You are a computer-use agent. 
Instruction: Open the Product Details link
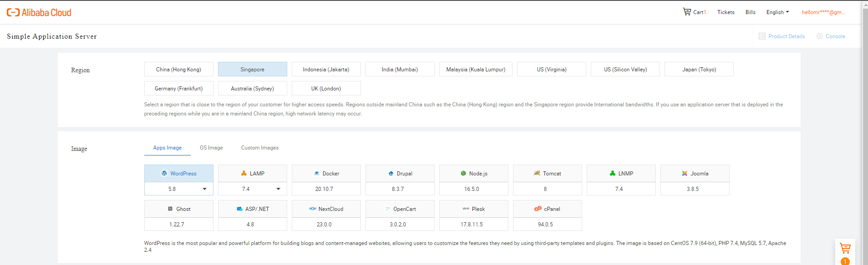point(787,36)
